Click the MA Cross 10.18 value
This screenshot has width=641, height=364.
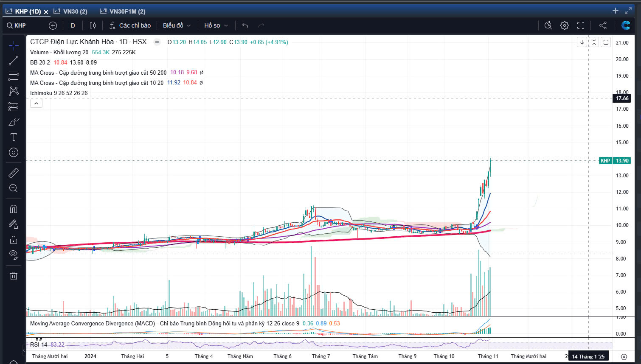pyautogui.click(x=176, y=73)
